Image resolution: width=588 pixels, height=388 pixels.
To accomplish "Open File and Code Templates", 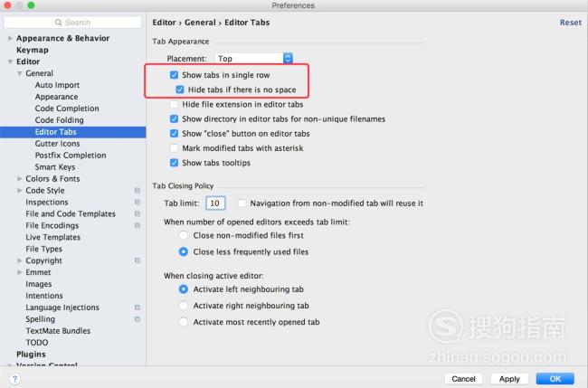I will [x=71, y=213].
